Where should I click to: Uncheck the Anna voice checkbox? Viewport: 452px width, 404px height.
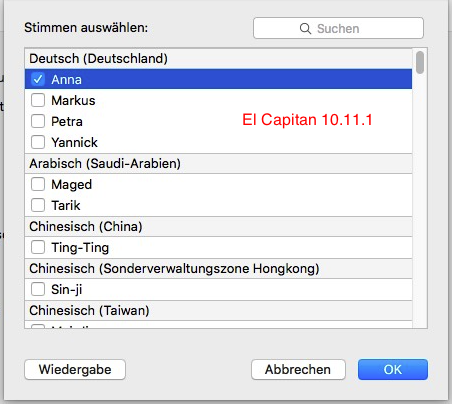pos(38,79)
